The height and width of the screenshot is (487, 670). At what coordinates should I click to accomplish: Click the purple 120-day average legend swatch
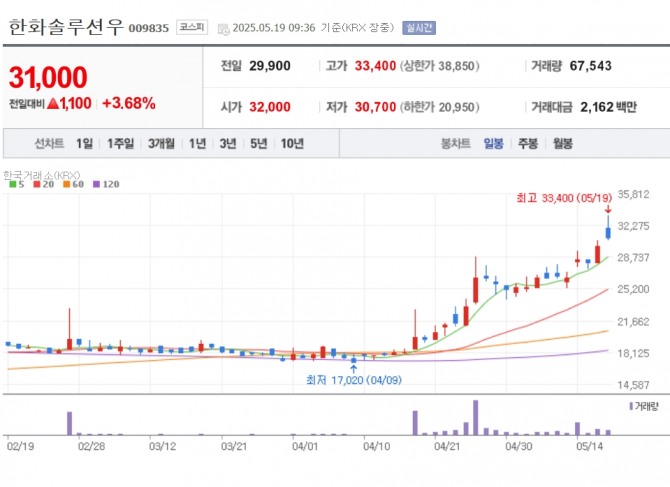[94, 184]
